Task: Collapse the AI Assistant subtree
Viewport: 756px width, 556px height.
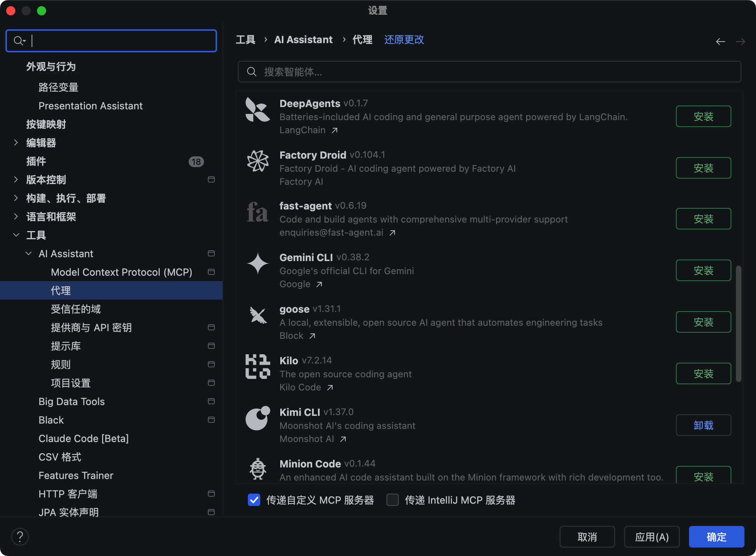Action: coord(28,254)
